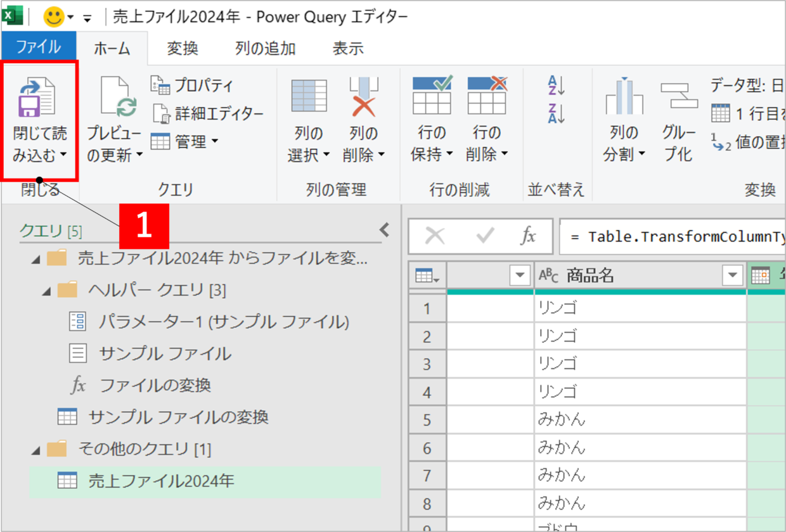Open the ファイル tab
The image size is (786, 532).
(x=39, y=47)
